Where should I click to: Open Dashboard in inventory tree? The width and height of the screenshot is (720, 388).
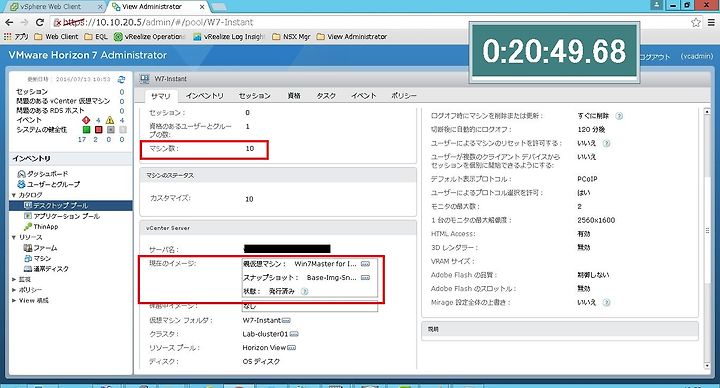tap(43, 174)
